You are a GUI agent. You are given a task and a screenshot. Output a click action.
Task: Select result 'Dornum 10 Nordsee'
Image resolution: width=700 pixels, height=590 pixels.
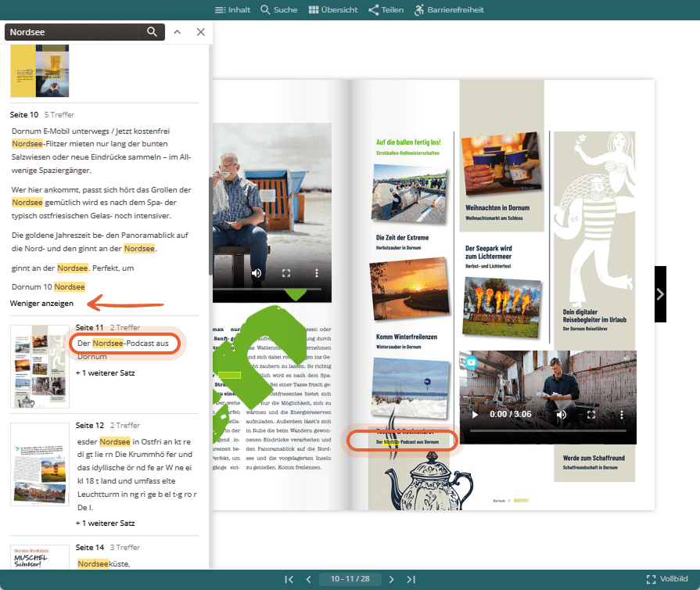point(48,286)
